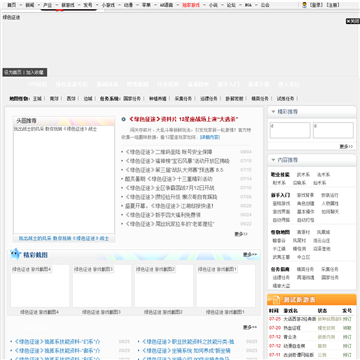The height and width of the screenshot is (360, 360).
Task: Open news item 全区争霸国战7月12日开战
Action: point(170,188)
